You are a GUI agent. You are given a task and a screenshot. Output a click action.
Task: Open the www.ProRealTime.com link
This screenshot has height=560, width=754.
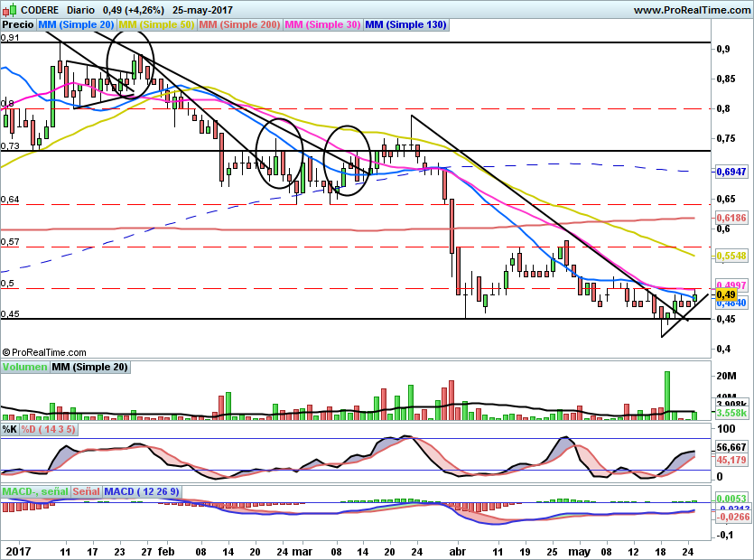(x=691, y=10)
